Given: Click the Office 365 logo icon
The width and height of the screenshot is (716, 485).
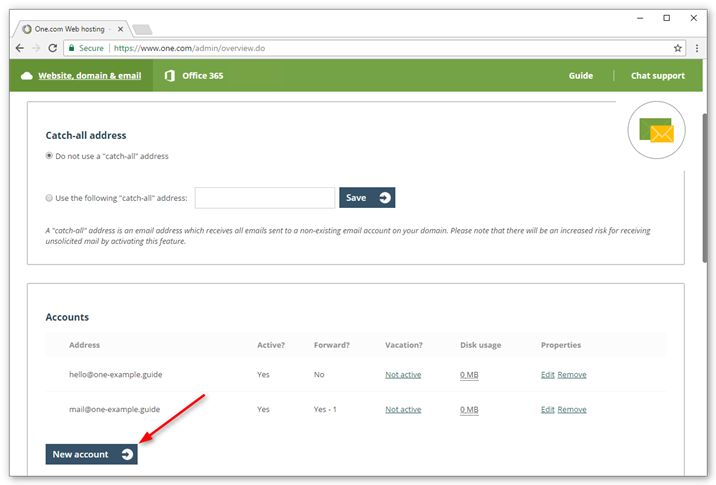Looking at the screenshot, I should (x=170, y=76).
